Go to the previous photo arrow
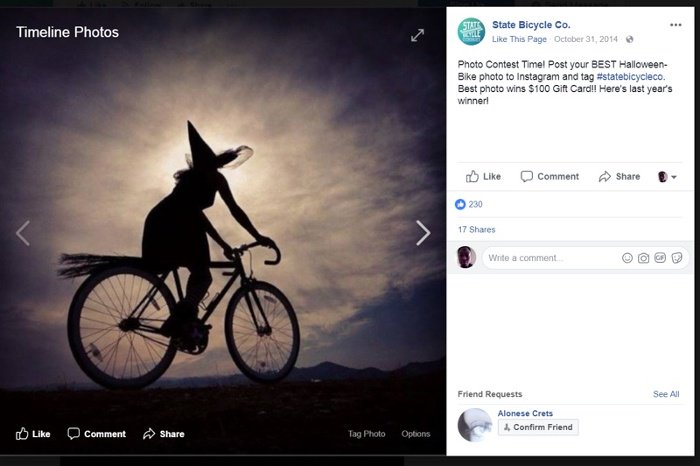700x466 pixels. (23, 233)
